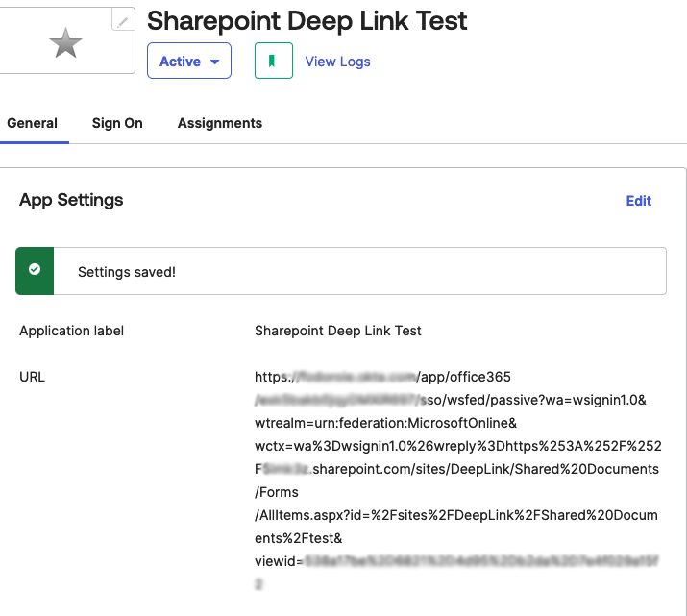Click the 'URL' field name
This screenshot has width=687, height=616.
click(32, 377)
